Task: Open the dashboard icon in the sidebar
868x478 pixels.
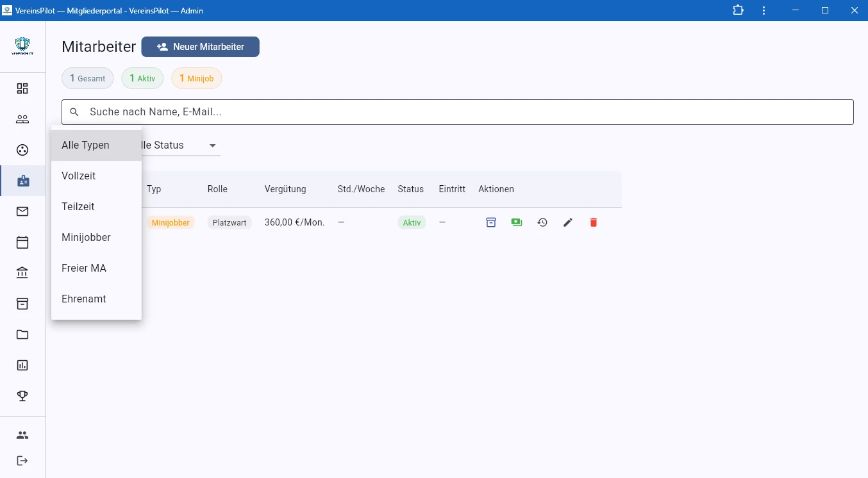Action: (22, 88)
